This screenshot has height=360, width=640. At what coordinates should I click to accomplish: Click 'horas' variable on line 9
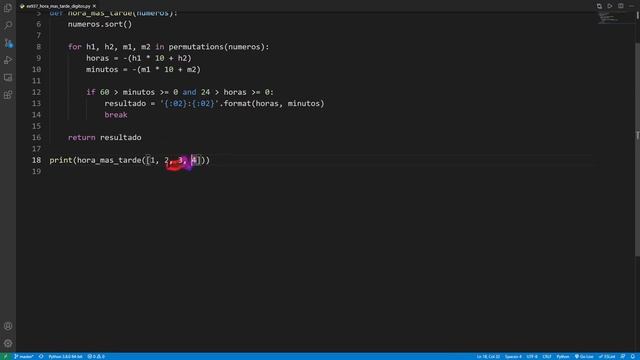click(98, 58)
